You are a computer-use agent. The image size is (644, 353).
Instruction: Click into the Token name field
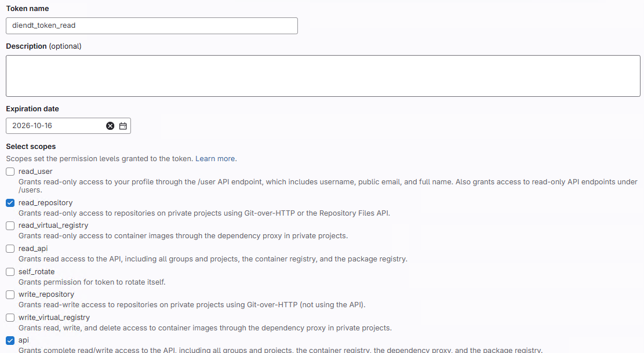pyautogui.click(x=151, y=26)
